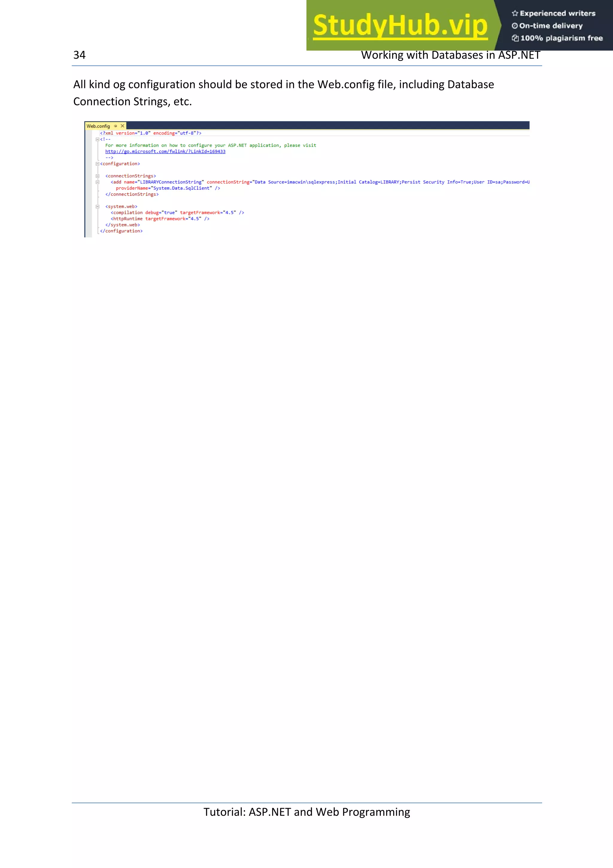613x868 pixels.
Task: Close the Web.config tab
Action: pos(122,126)
